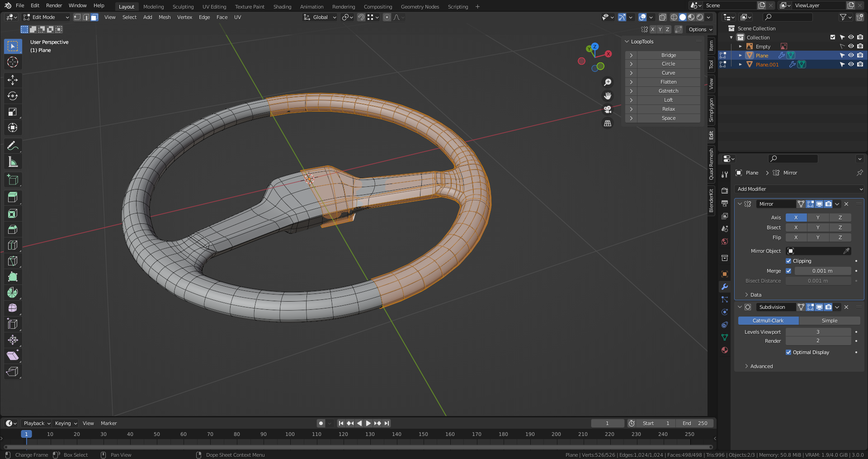The height and width of the screenshot is (459, 868).
Task: Select the Rotate tool
Action: click(x=13, y=96)
